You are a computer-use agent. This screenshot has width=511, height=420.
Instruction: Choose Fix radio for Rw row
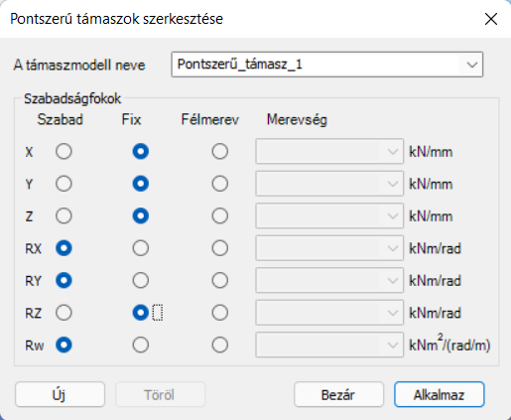click(141, 345)
